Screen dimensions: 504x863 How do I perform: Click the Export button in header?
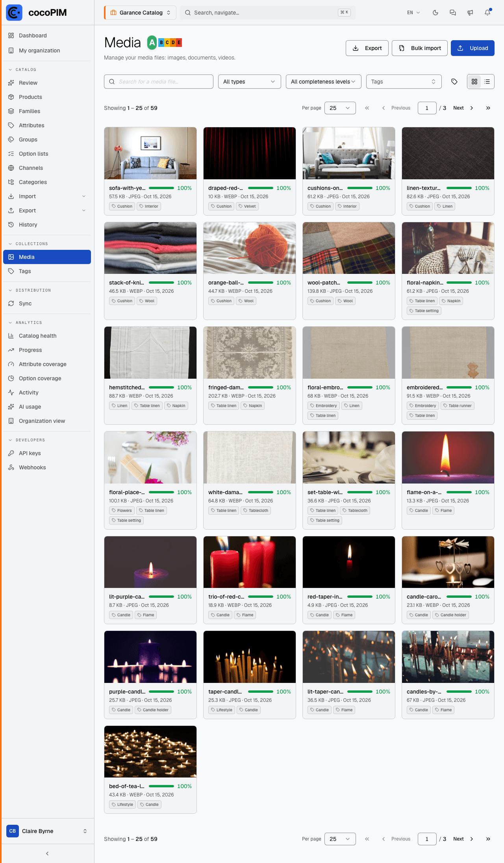pyautogui.click(x=367, y=48)
